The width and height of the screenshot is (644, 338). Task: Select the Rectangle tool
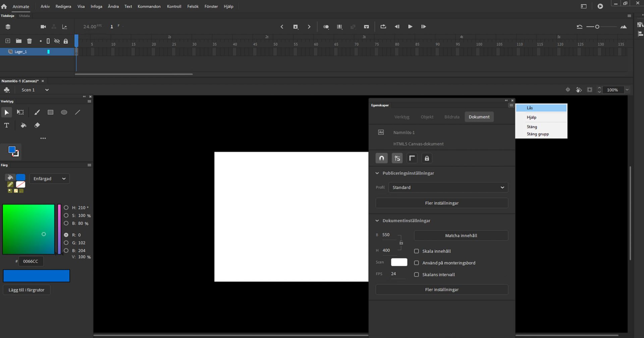tap(50, 112)
